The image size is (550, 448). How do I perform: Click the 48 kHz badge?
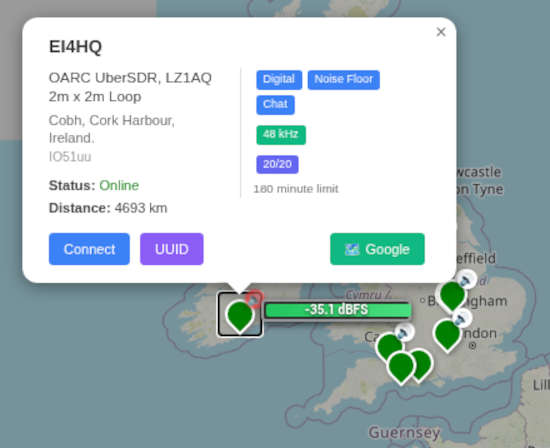pyautogui.click(x=281, y=135)
